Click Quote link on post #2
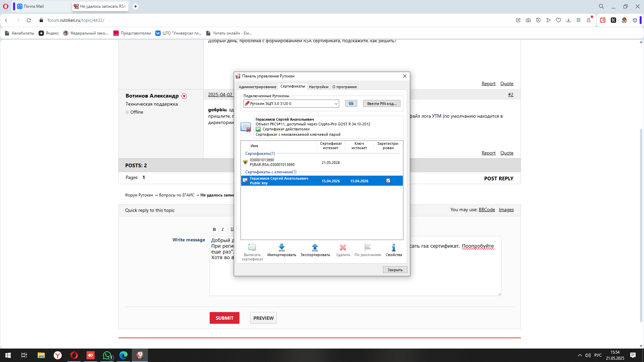644x362 pixels. (507, 153)
